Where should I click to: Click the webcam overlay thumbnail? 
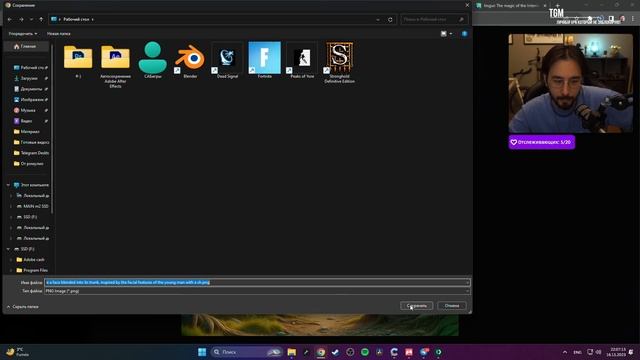[571, 83]
